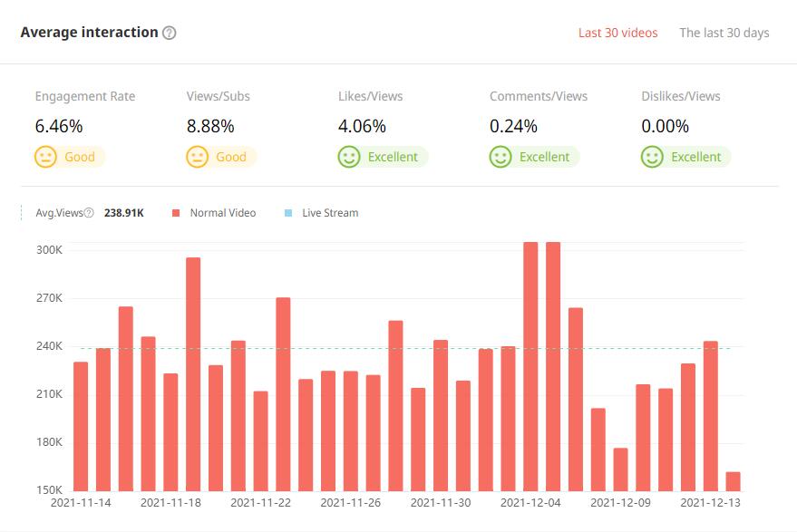Switch to The last 30 days tab
This screenshot has height=532, width=797.
[724, 33]
